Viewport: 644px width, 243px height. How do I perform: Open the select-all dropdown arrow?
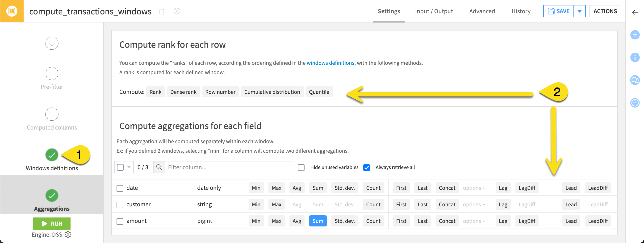coord(129,167)
